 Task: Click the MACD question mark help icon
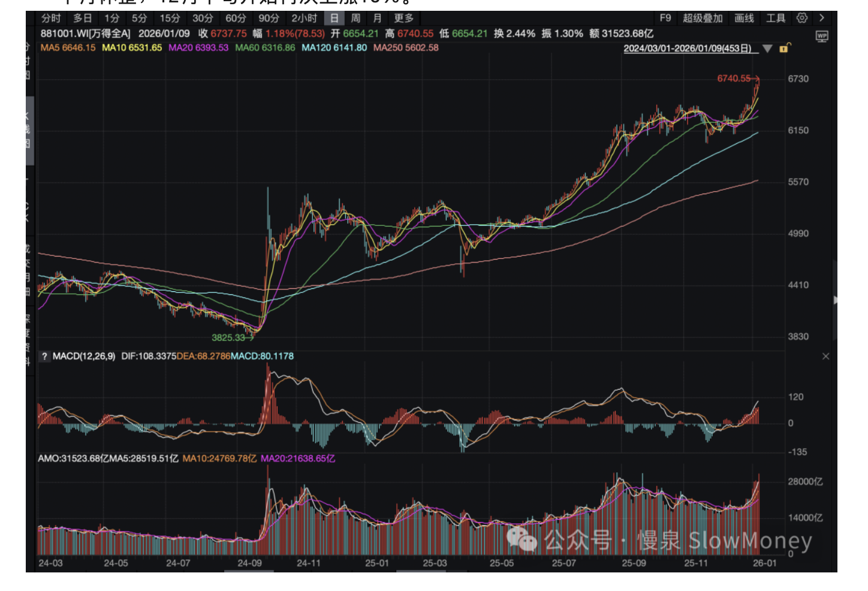[x=44, y=357]
